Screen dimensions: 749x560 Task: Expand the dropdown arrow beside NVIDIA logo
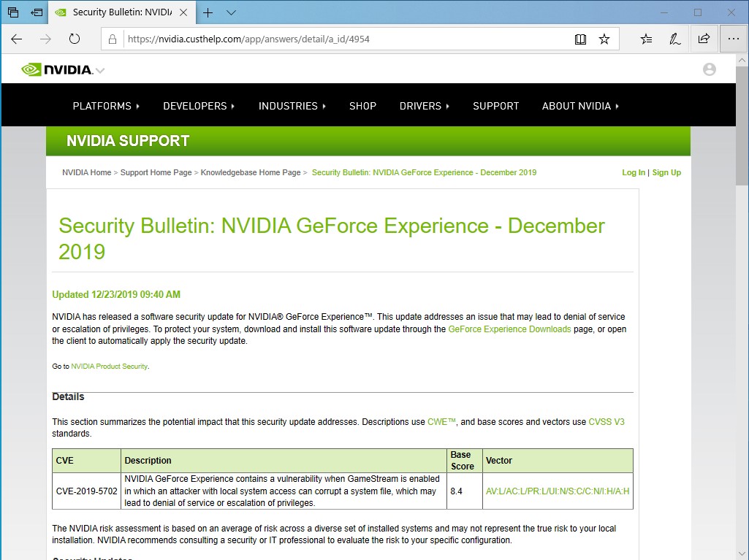(x=100, y=71)
